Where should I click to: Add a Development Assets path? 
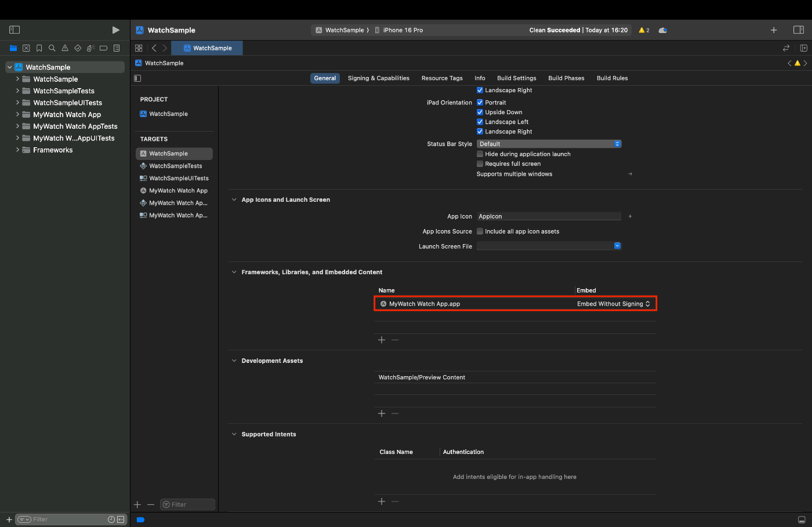[x=382, y=414]
